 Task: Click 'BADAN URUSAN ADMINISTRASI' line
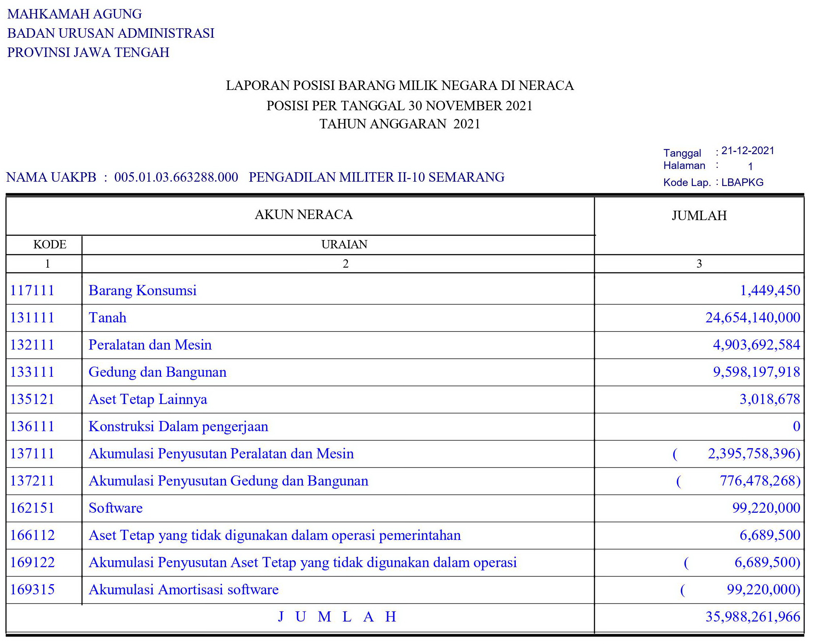pyautogui.click(x=111, y=33)
